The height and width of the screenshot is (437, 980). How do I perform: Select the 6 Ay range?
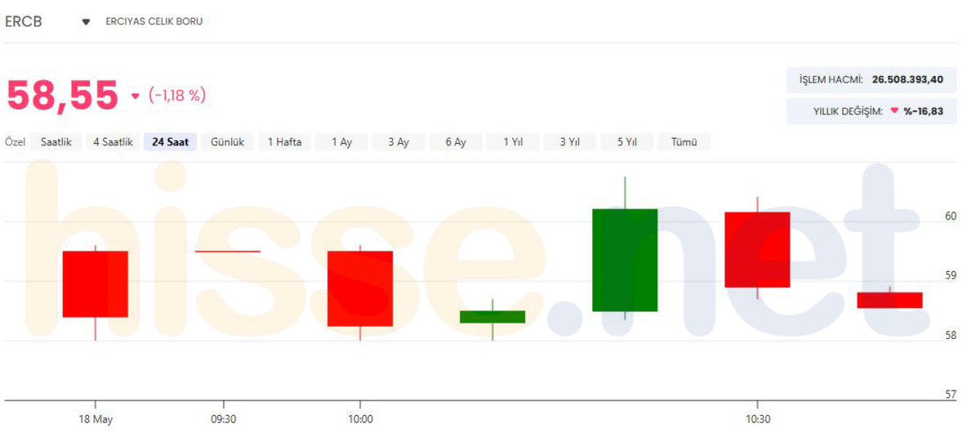click(456, 142)
